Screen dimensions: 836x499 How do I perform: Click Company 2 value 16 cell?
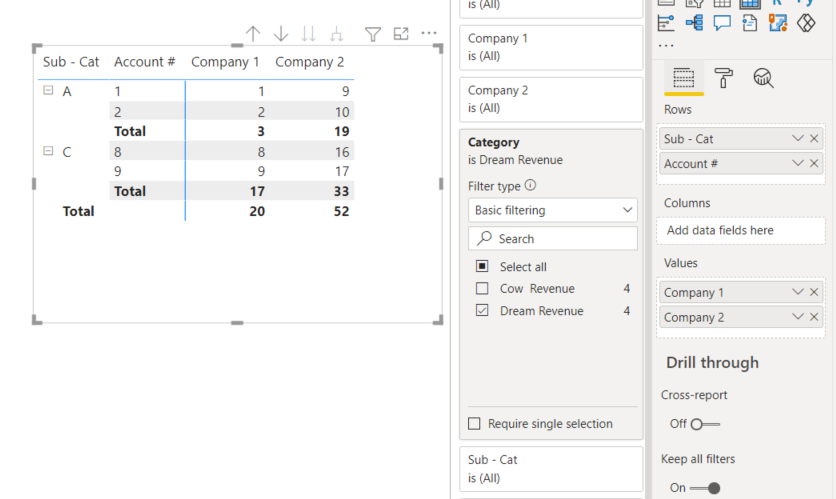(x=342, y=152)
